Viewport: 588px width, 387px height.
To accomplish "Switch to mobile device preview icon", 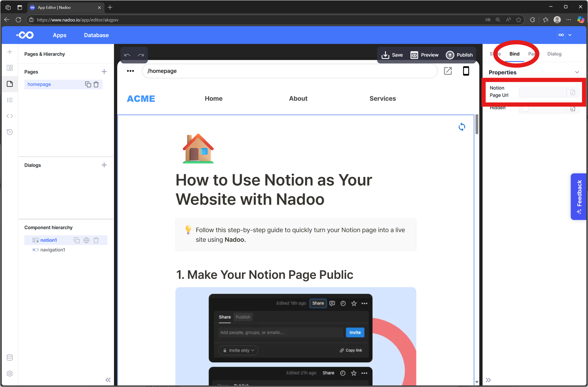I will coord(466,71).
